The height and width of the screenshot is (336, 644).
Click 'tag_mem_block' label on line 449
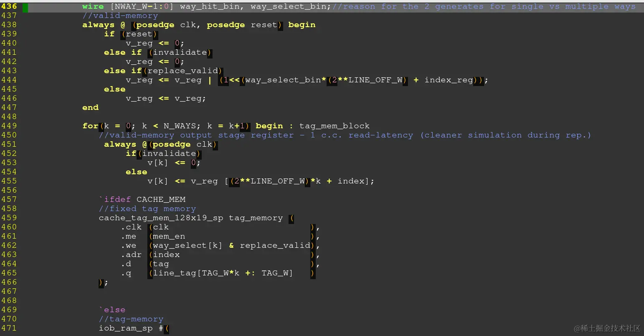(x=335, y=126)
